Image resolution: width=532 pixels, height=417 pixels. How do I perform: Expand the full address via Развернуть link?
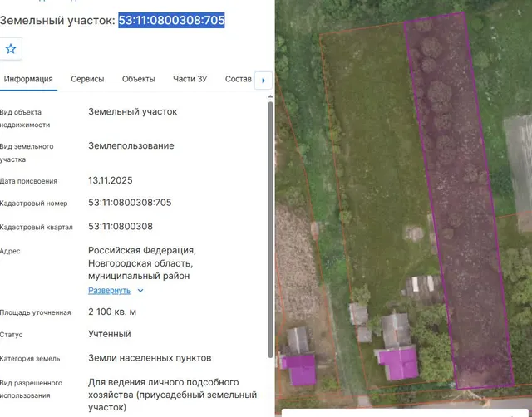[x=109, y=291]
